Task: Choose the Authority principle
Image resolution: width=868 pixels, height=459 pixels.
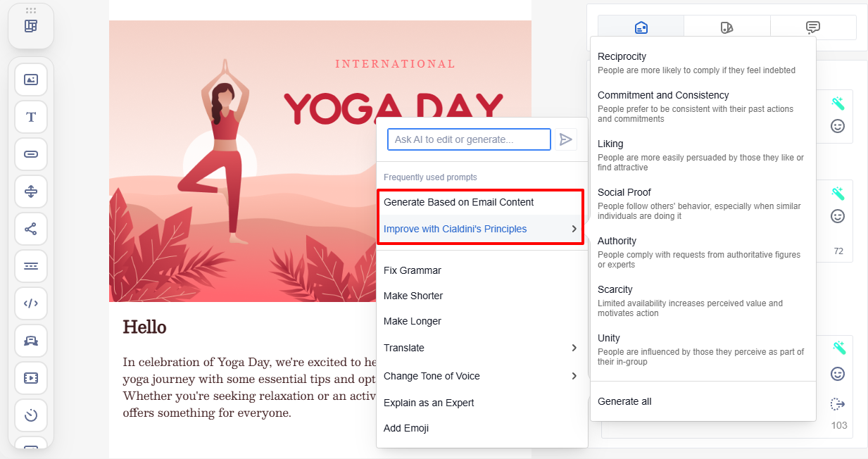Action: pyautogui.click(x=703, y=252)
